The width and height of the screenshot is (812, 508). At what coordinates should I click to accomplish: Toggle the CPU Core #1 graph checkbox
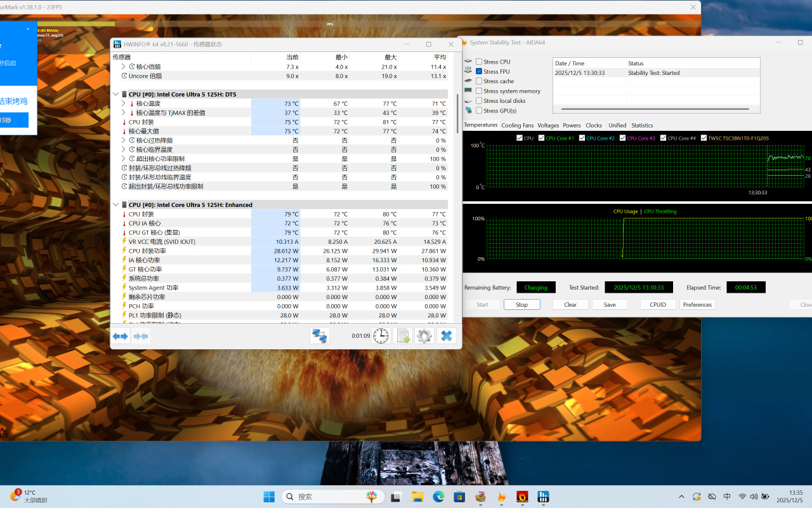(542, 138)
